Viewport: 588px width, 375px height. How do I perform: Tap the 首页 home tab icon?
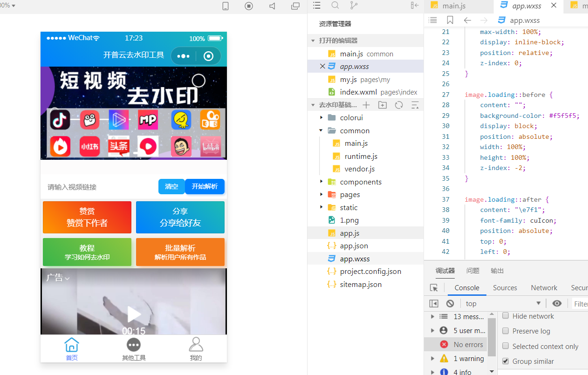(72, 345)
